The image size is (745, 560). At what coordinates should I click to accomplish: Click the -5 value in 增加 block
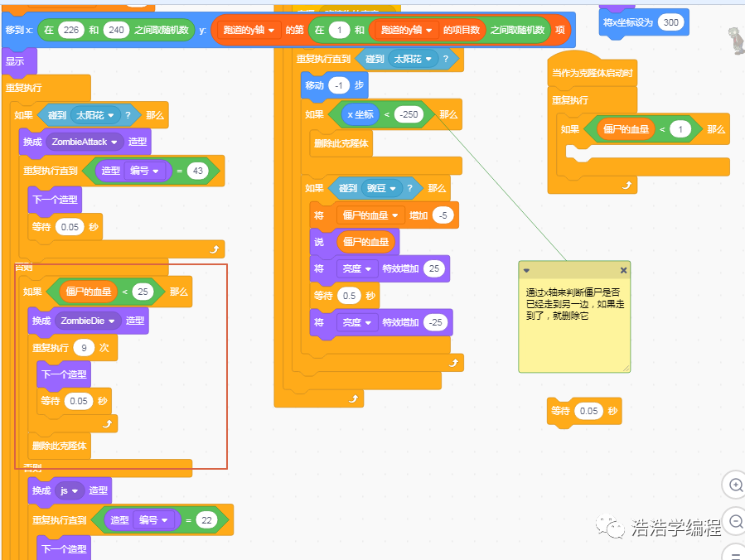[443, 215]
